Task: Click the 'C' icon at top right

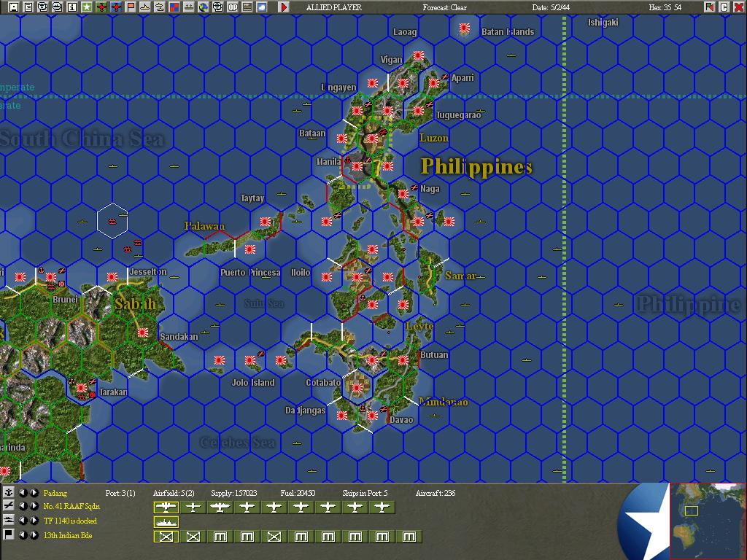Action: [x=724, y=7]
